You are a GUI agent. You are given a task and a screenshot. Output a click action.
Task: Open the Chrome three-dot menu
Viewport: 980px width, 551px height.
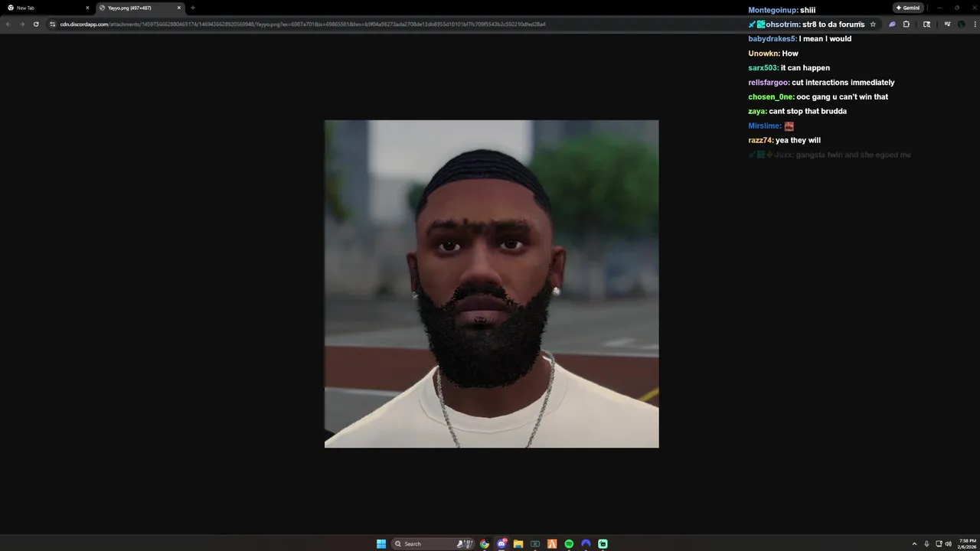pos(975,24)
